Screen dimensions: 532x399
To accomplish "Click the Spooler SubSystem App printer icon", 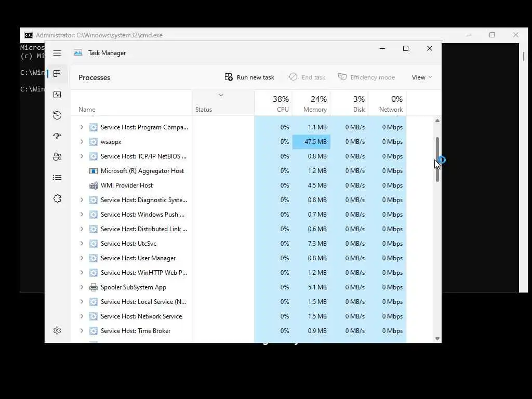I will [x=94, y=287].
